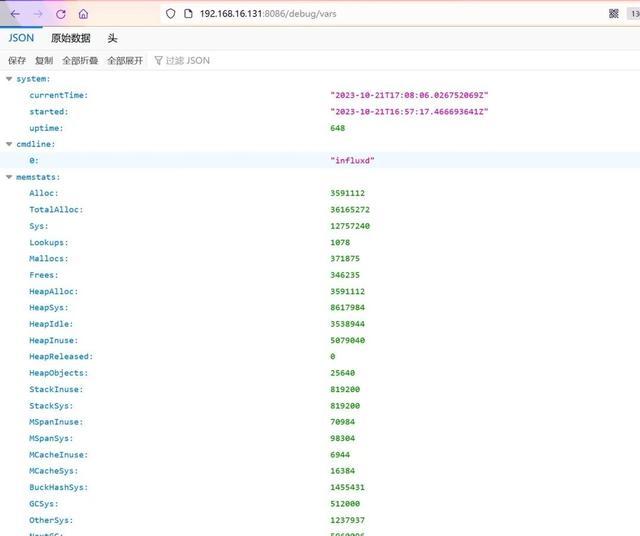Click the shield tracking protection icon
The height and width of the screenshot is (536, 640).
(171, 14)
